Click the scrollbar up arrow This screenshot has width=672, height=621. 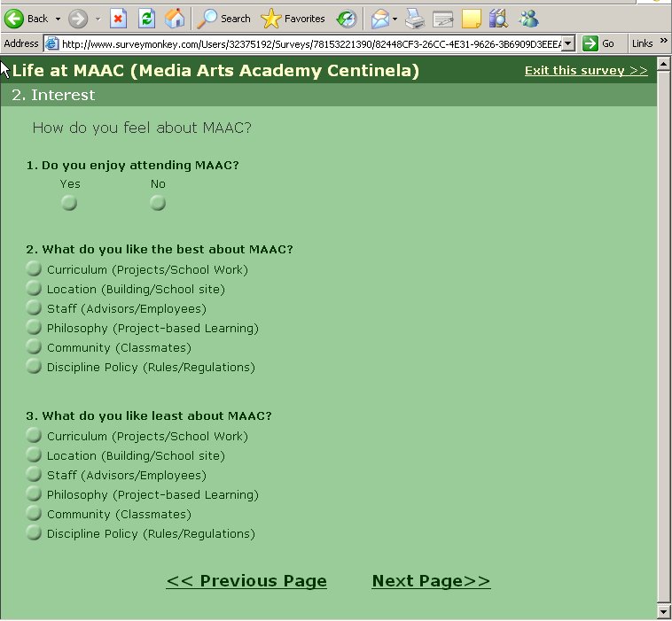[x=664, y=65]
